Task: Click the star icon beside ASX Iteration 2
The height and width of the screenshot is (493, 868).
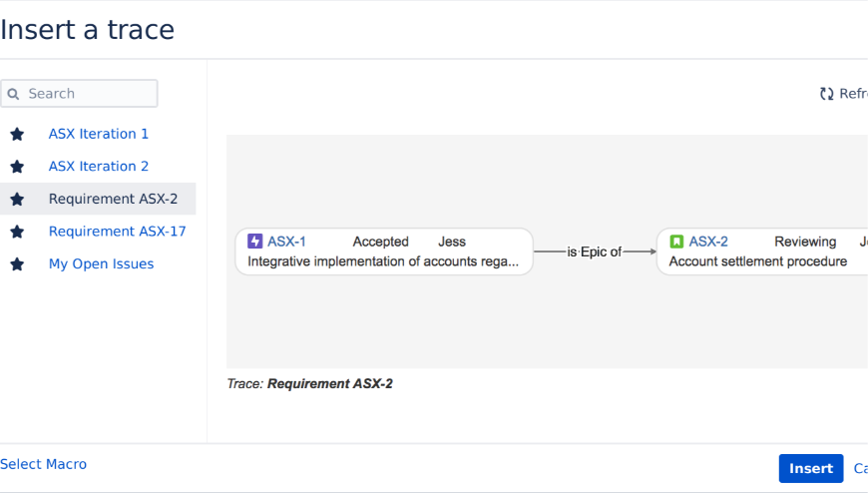Action: click(x=17, y=167)
